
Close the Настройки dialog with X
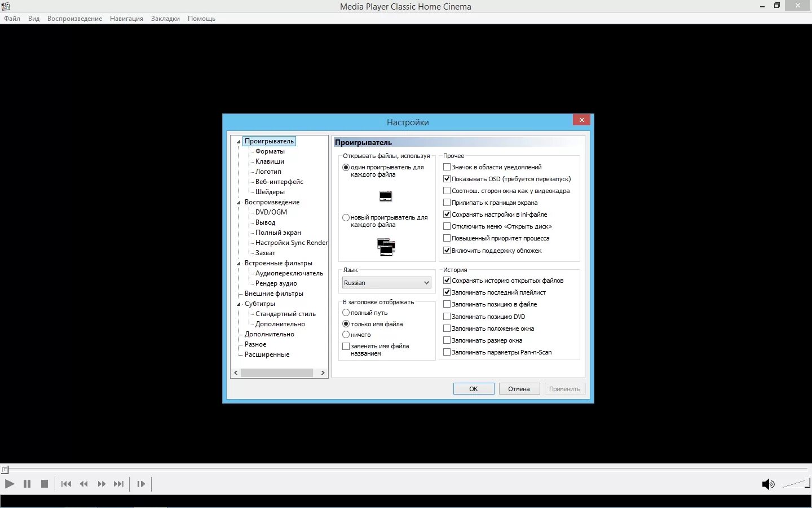click(x=581, y=120)
